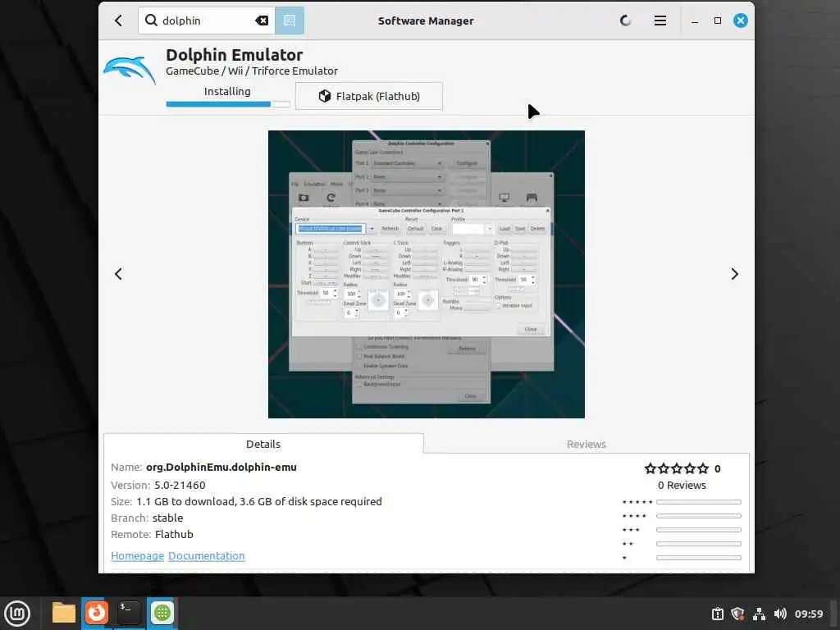Show previous screenshot
The width and height of the screenshot is (840, 630).
click(118, 274)
